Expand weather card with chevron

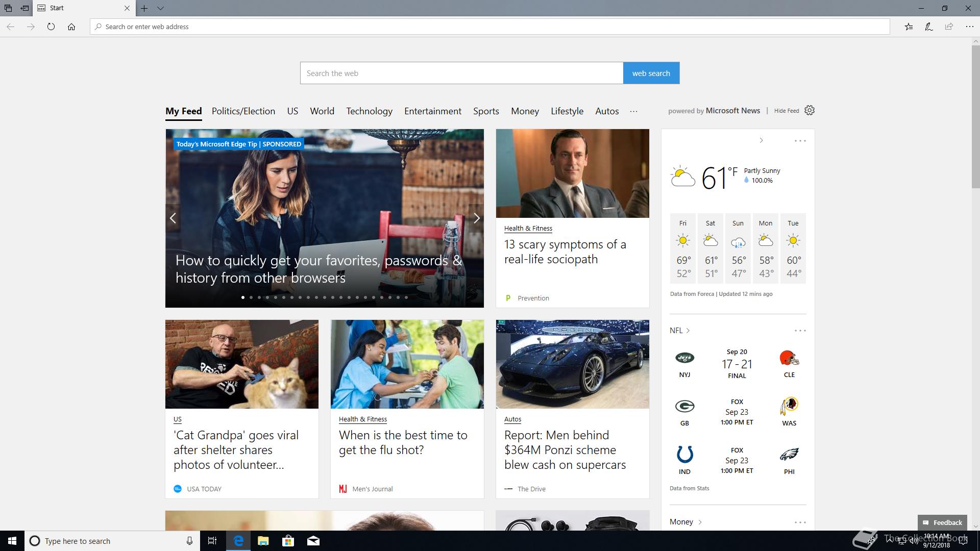(x=761, y=140)
